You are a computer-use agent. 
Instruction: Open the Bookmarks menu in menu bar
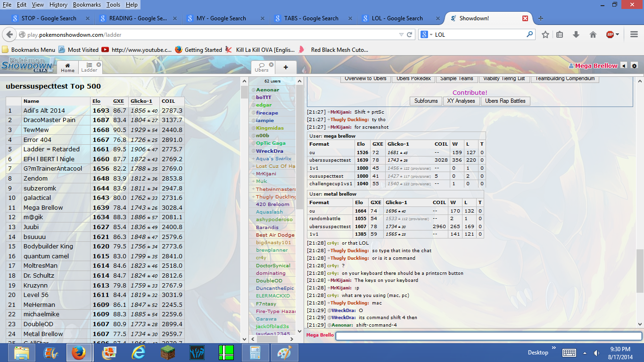coord(87,5)
